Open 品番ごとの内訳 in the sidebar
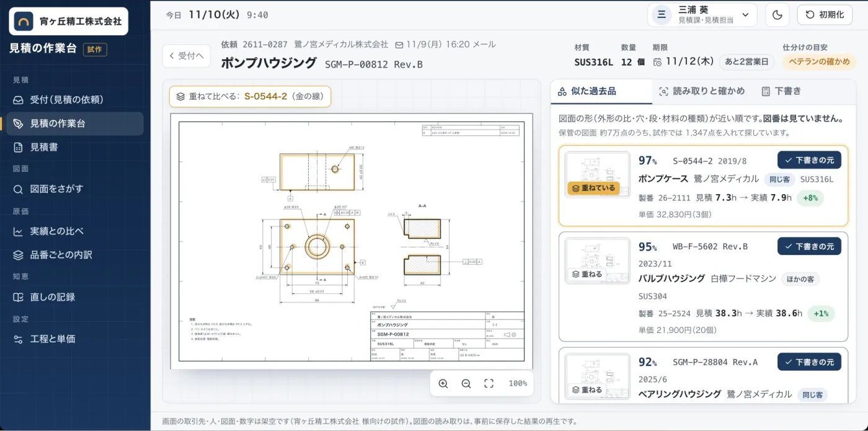Viewport: 868px width, 431px height. [x=75, y=255]
